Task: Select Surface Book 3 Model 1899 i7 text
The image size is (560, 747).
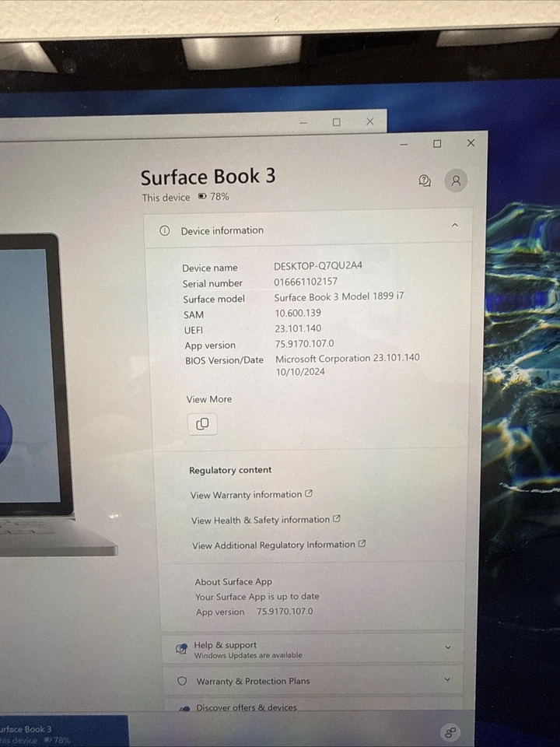Action: (x=339, y=296)
